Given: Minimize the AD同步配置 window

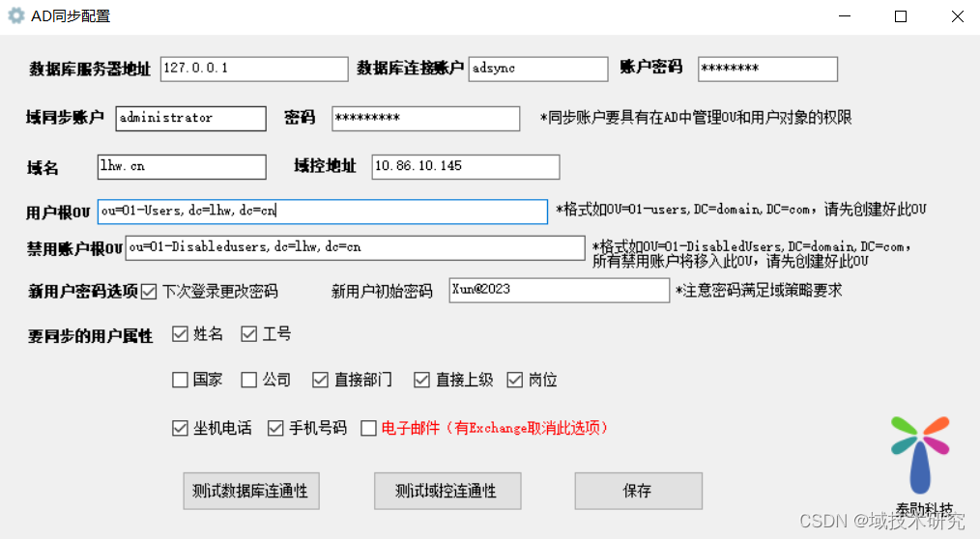Looking at the screenshot, I should tap(845, 16).
